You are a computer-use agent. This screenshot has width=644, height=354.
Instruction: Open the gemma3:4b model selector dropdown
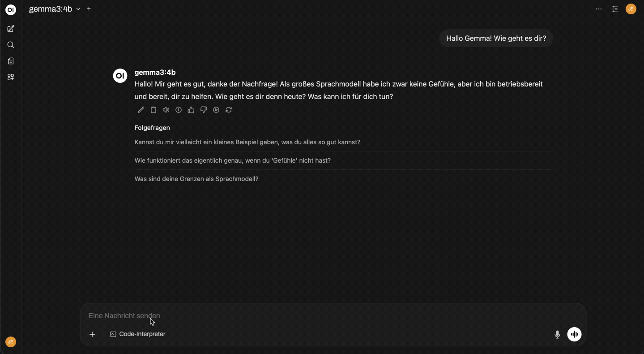click(55, 9)
